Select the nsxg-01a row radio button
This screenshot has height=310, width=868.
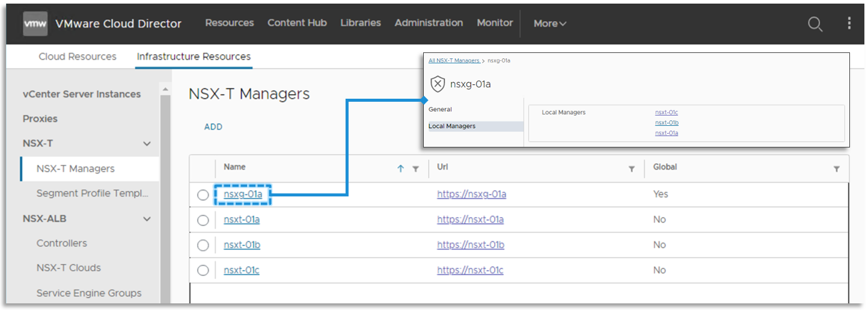203,195
